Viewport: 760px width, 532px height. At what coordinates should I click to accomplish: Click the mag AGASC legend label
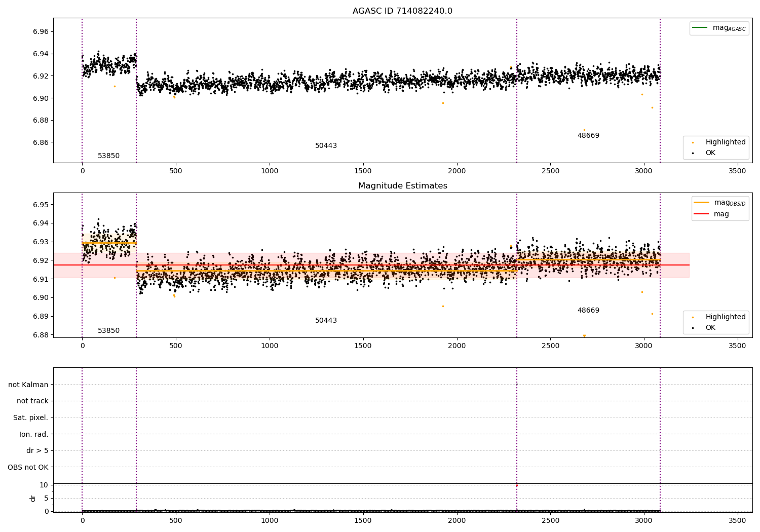(729, 28)
